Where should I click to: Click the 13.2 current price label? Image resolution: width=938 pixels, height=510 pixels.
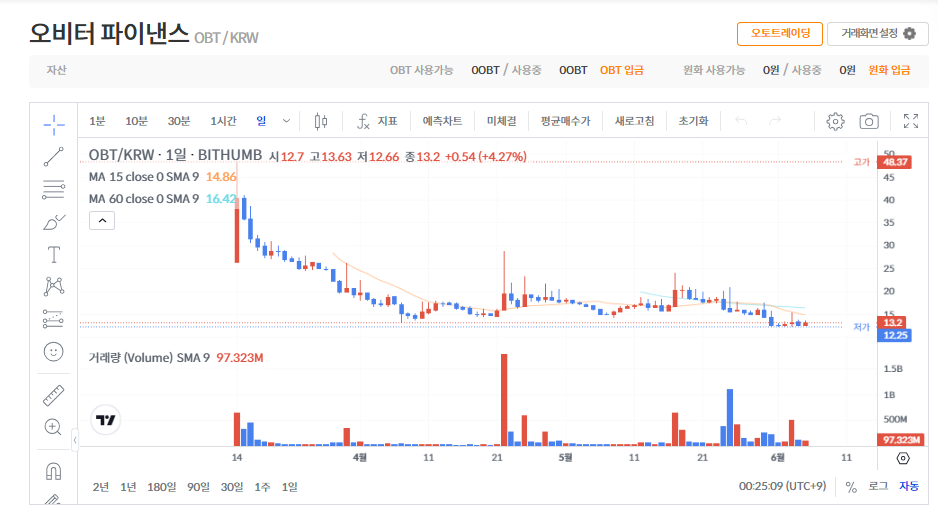[x=892, y=323]
